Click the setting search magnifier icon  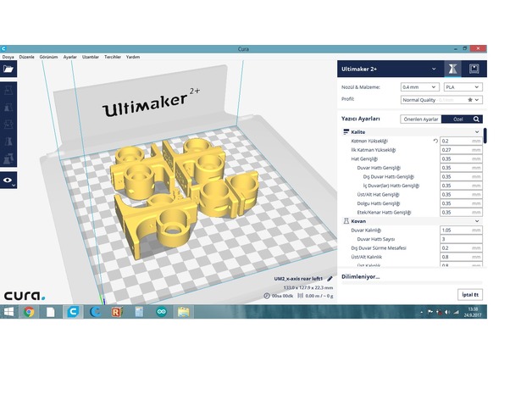tap(476, 119)
